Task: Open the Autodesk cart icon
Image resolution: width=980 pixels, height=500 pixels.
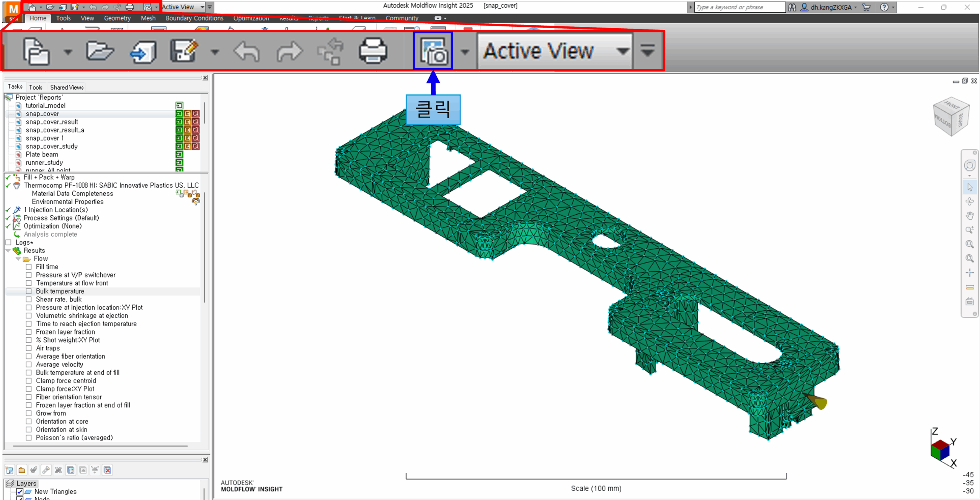Action: point(866,7)
